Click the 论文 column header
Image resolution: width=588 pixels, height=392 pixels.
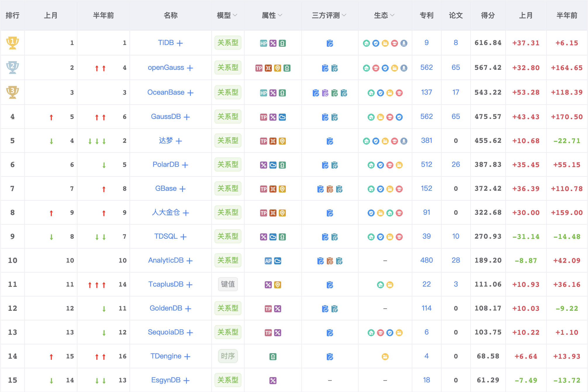[x=456, y=15]
